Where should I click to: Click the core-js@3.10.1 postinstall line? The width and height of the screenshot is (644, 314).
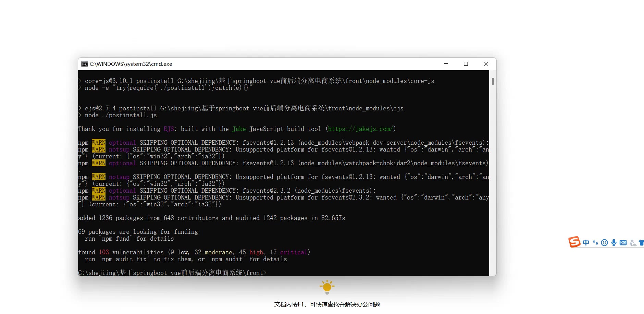tap(256, 81)
